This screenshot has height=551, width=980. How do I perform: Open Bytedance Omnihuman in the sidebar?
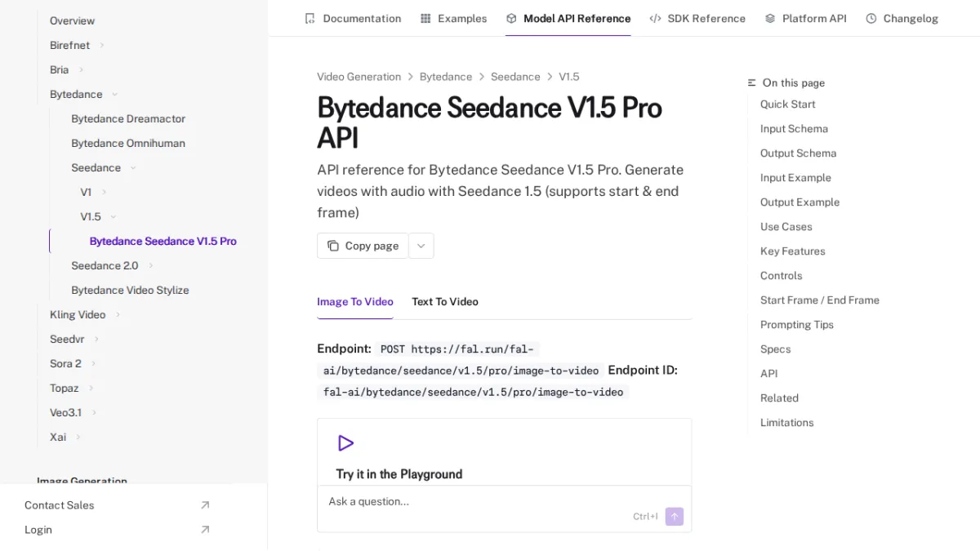(128, 143)
